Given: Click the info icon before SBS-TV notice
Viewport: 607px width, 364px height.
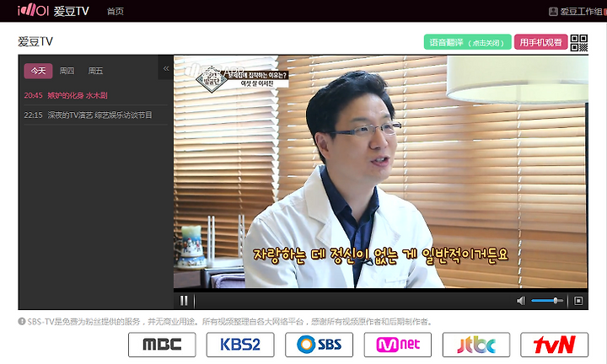Looking at the screenshot, I should pyautogui.click(x=22, y=322).
